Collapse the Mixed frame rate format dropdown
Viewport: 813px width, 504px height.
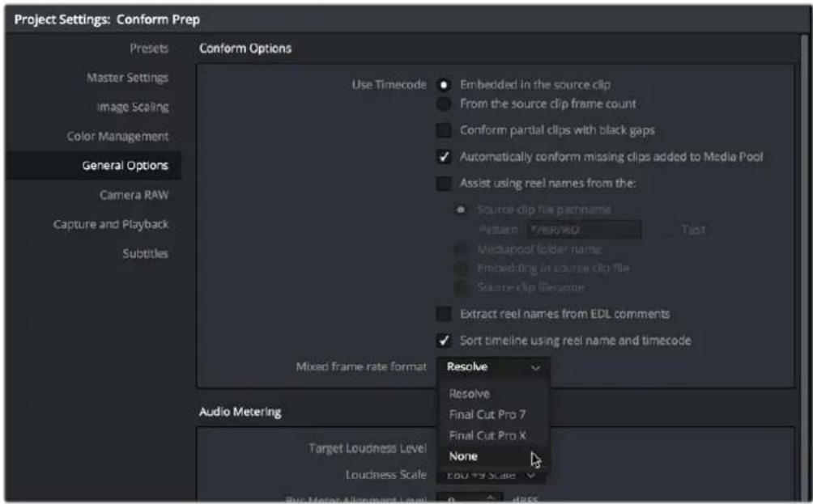point(493,366)
